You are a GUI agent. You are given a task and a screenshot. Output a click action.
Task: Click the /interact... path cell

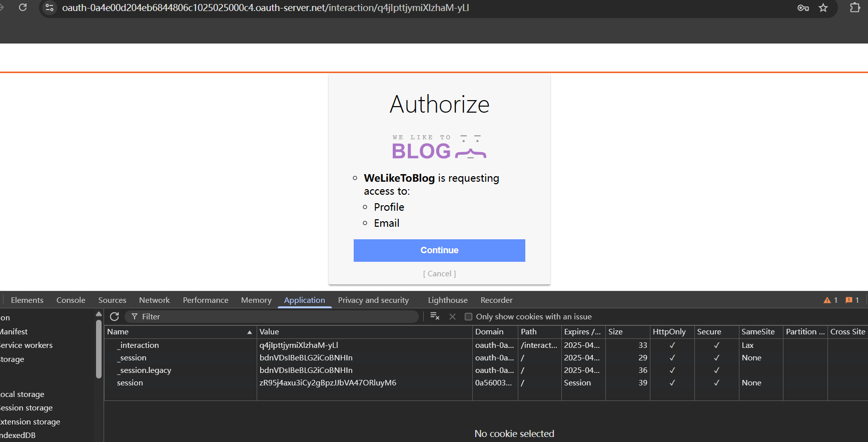[539, 345]
